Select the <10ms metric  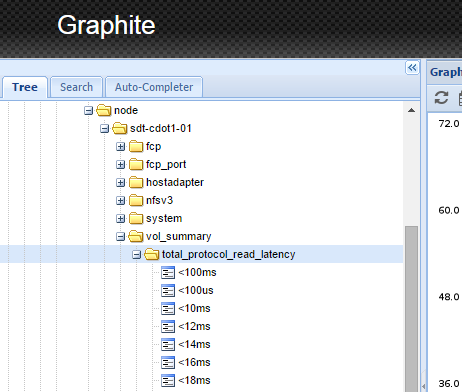tap(194, 308)
